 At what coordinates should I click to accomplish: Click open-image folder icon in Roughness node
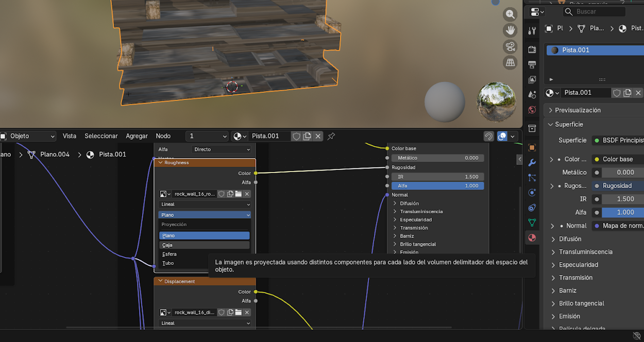point(239,194)
